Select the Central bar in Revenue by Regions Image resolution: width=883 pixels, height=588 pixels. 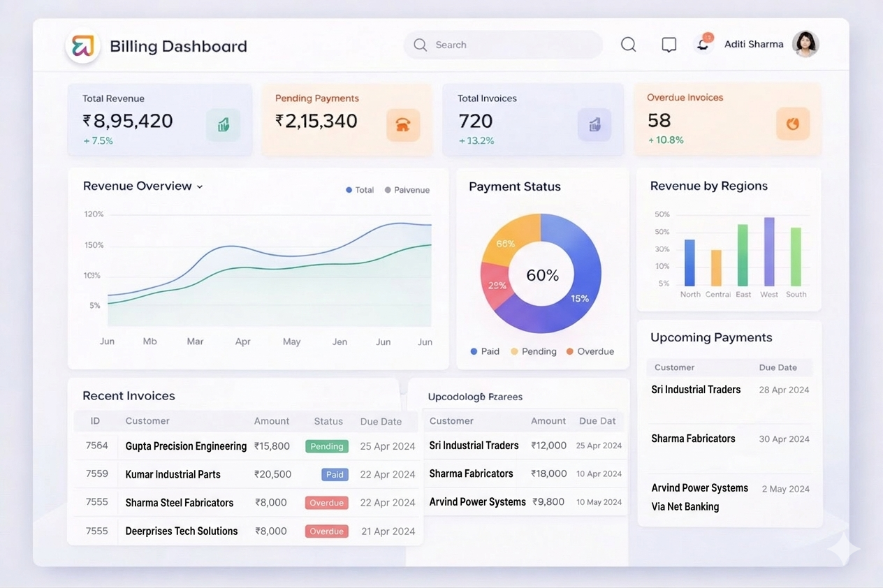tap(716, 268)
